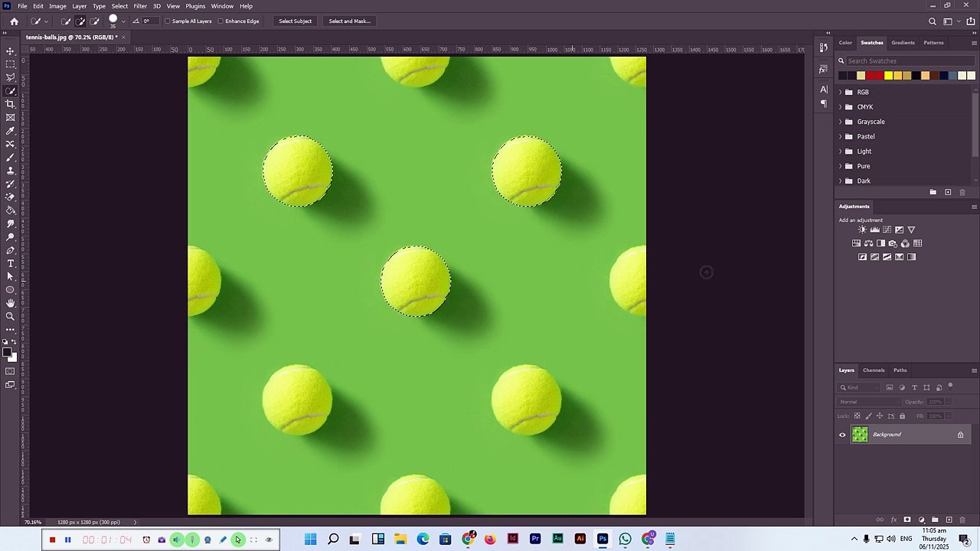
Task: Switch to the Patterns tab
Action: pos(933,43)
